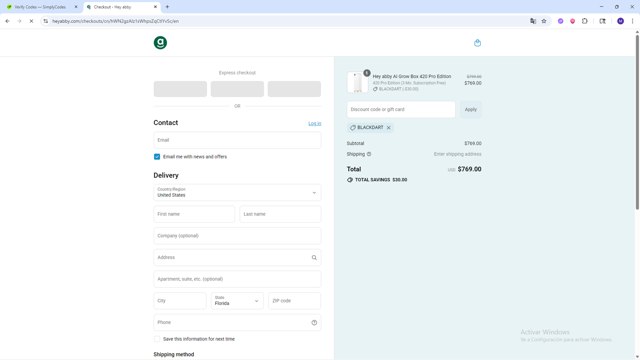Screen dimensions: 640x360
Task: Click the Subtotal $769.00 value
Action: point(473,144)
